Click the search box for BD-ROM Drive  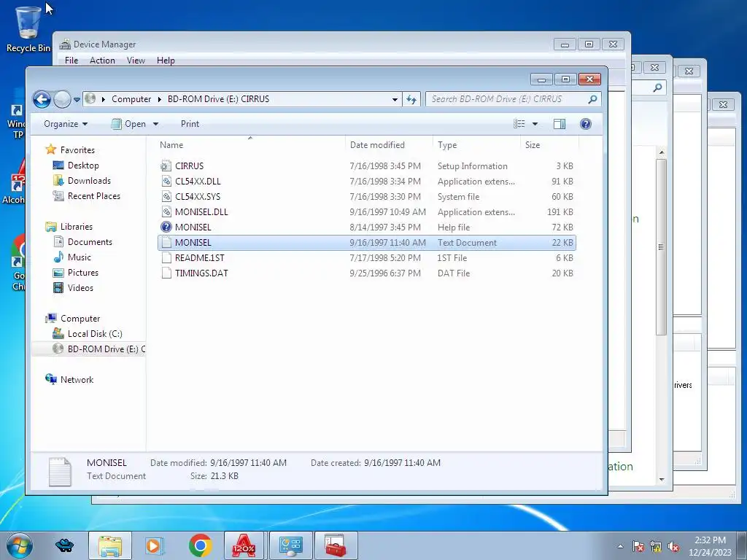pyautogui.click(x=513, y=99)
